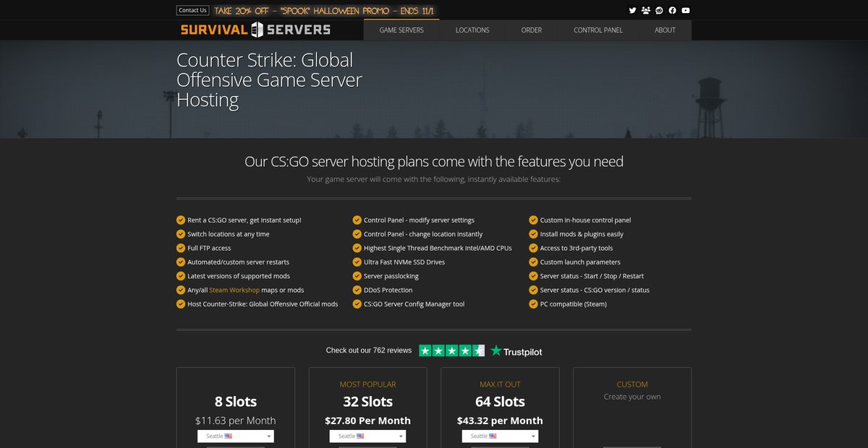Click the Trustpilot logo
The width and height of the screenshot is (868, 448).
(x=516, y=351)
